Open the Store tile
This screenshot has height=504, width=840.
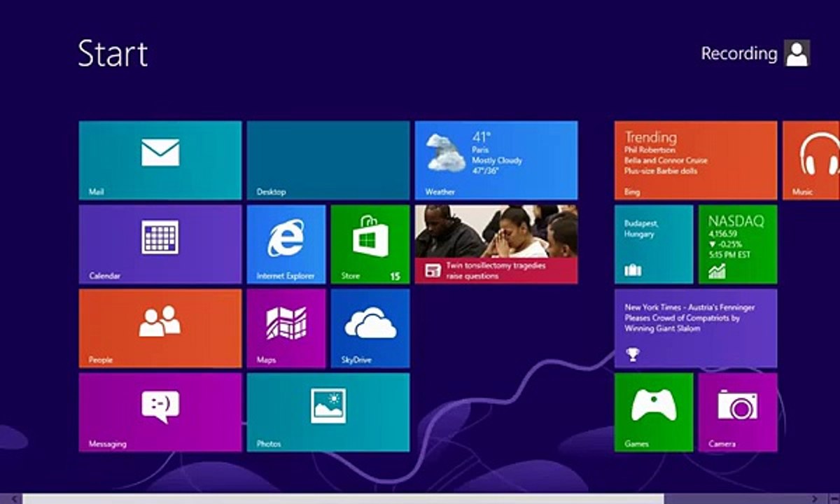[370, 244]
